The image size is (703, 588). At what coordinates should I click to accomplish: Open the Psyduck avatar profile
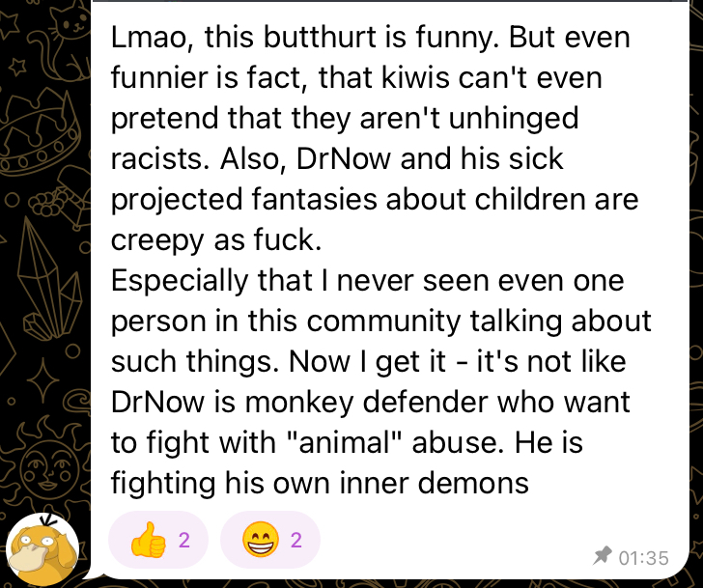click(42, 549)
